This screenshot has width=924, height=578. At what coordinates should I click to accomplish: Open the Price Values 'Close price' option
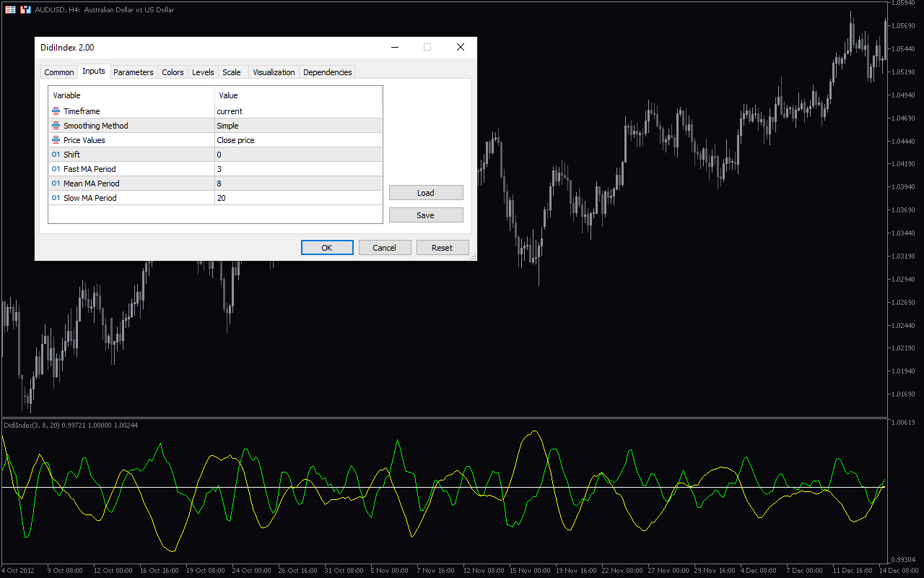298,140
